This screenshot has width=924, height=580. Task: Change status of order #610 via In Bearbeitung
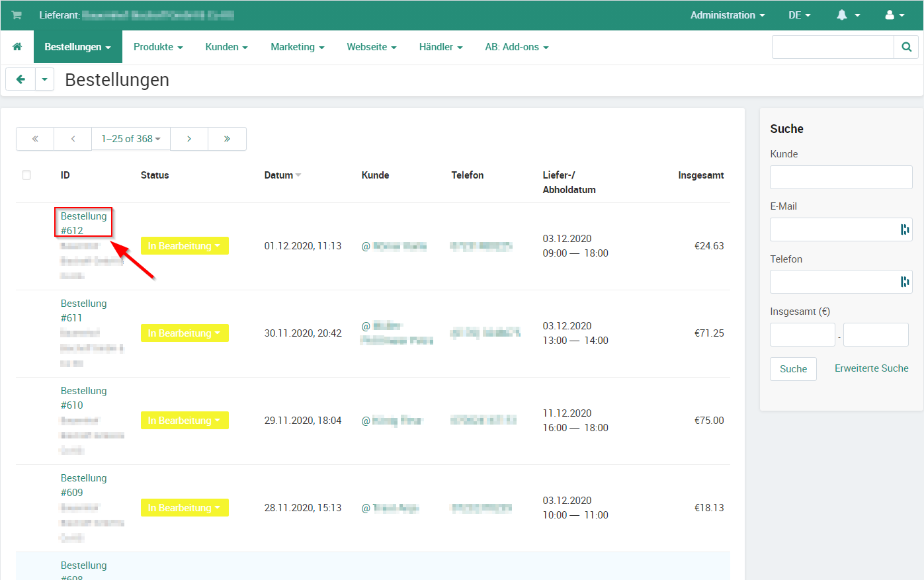pyautogui.click(x=185, y=421)
